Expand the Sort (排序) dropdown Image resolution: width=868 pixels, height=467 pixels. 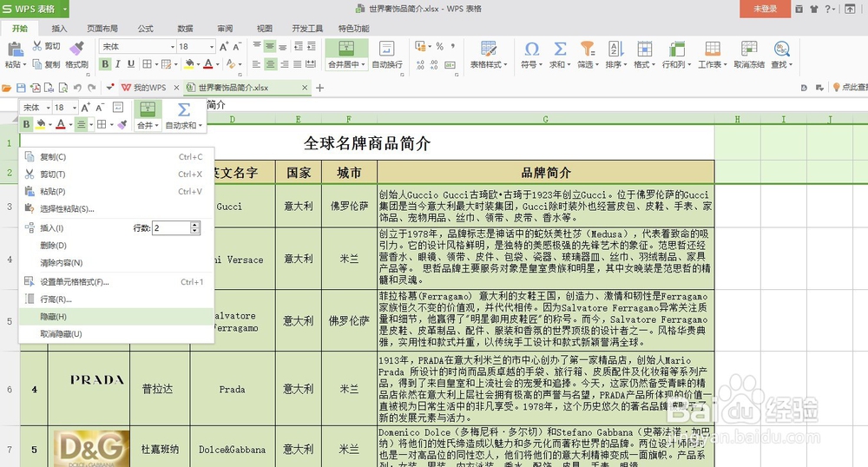[625, 64]
